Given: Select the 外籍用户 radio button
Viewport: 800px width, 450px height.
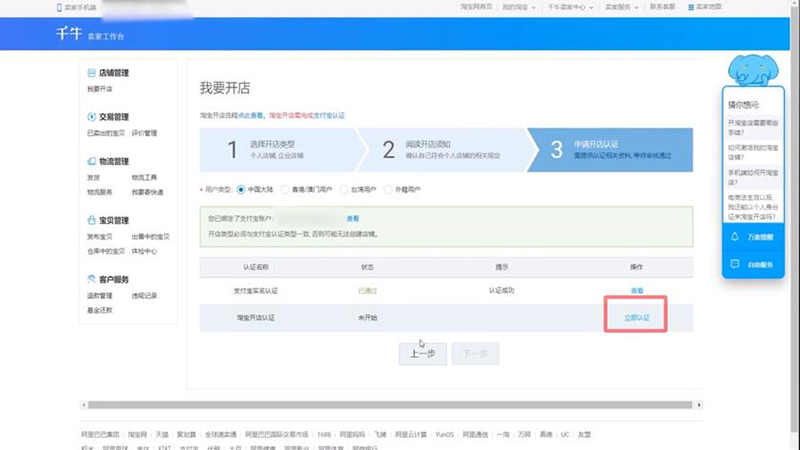Looking at the screenshot, I should 388,189.
